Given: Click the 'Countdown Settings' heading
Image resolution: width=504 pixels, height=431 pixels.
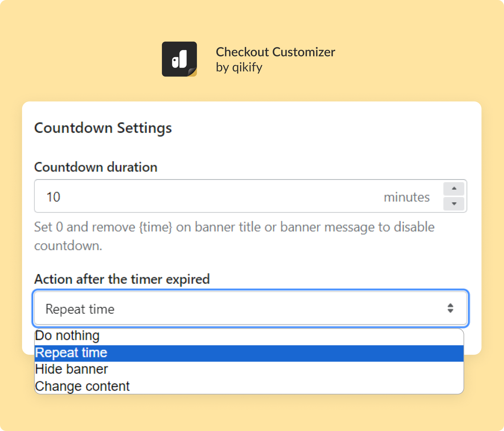Looking at the screenshot, I should click(x=103, y=128).
